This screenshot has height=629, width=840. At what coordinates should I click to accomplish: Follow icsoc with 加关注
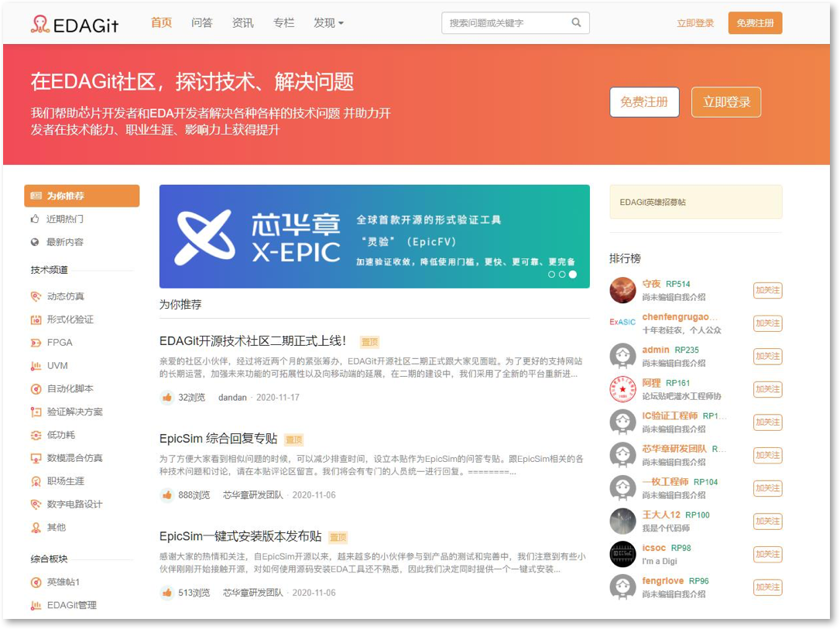click(768, 554)
